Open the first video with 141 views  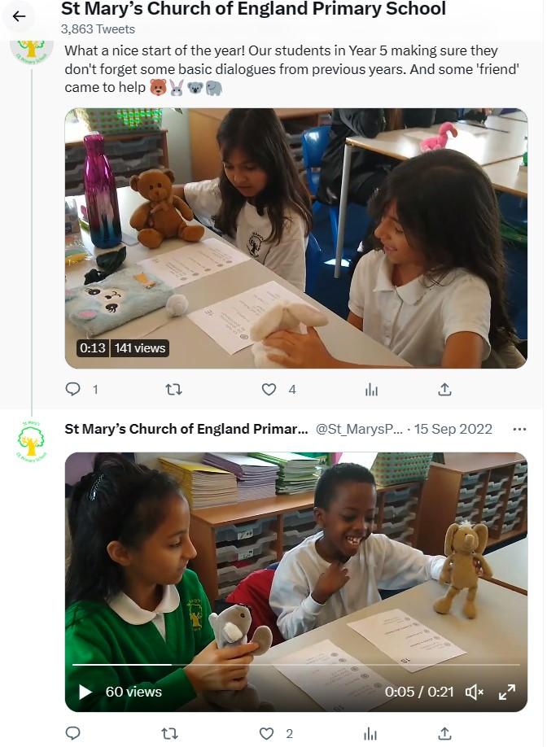click(x=295, y=238)
